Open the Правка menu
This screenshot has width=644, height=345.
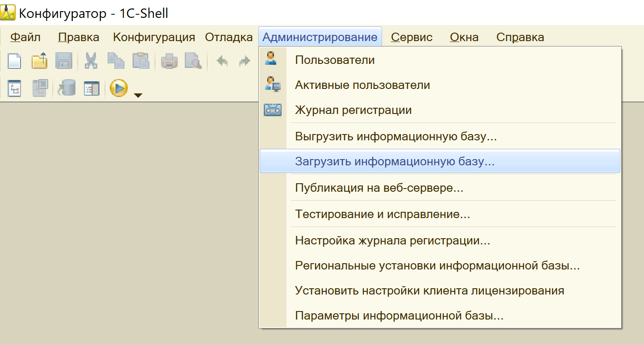tap(79, 37)
